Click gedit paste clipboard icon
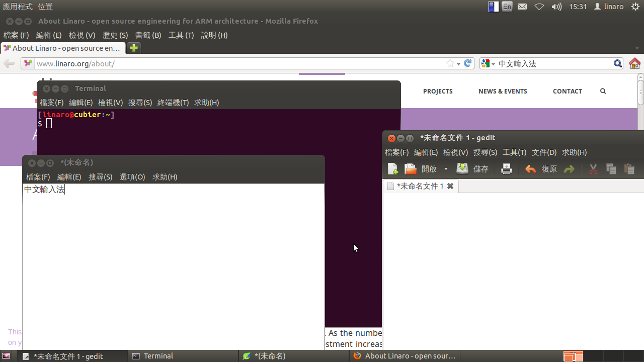Screen dimensions: 644x362 629,169
